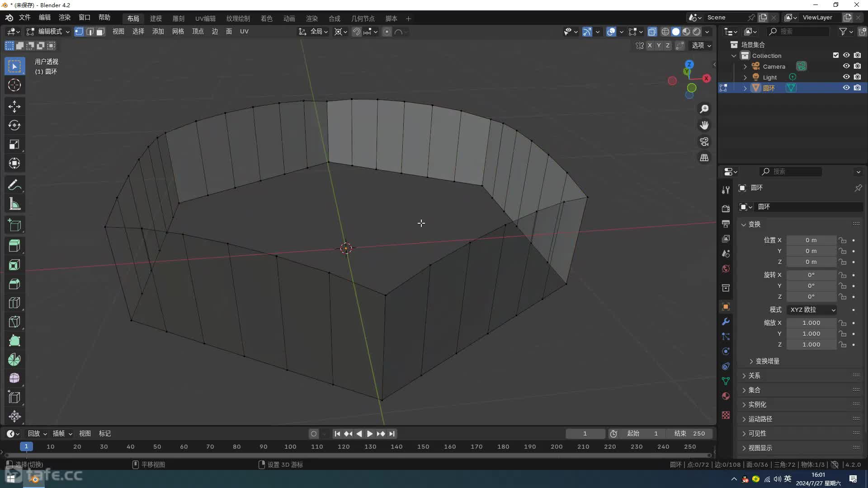Click the zoom view magnifier icon
The image size is (868, 488).
pyautogui.click(x=704, y=109)
